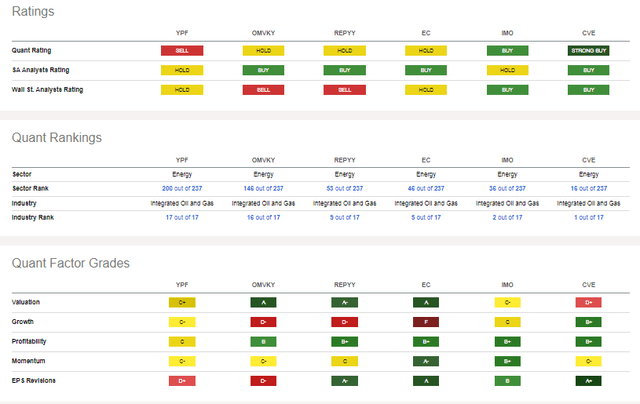Click EC's Momentum grade badge
The width and height of the screenshot is (640, 404).
pyautogui.click(x=426, y=361)
